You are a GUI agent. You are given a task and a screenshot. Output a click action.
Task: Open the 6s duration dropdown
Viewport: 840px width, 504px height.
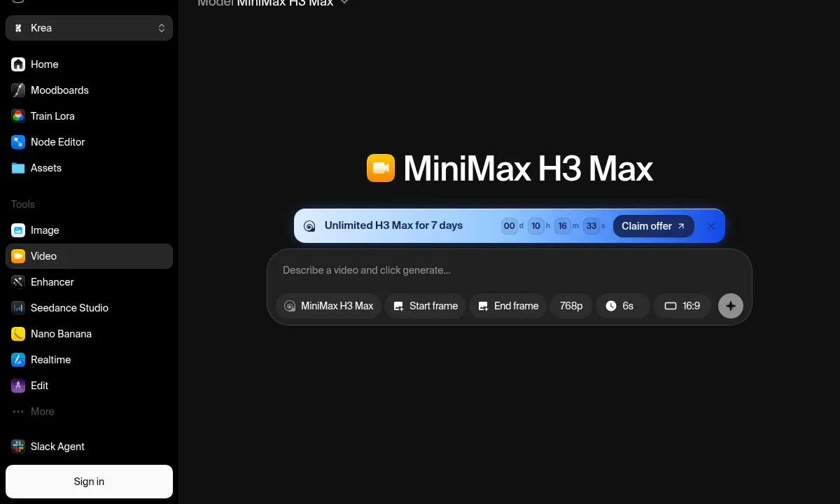(x=622, y=306)
